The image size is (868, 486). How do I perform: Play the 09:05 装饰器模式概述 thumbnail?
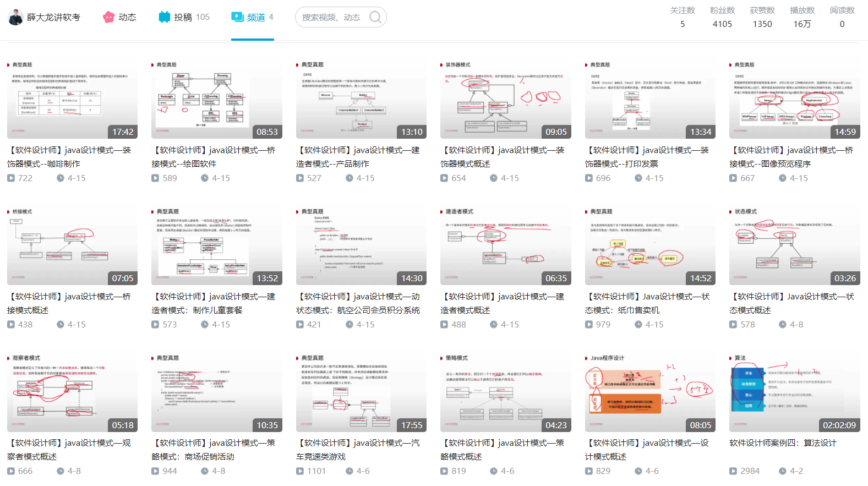pyautogui.click(x=505, y=98)
